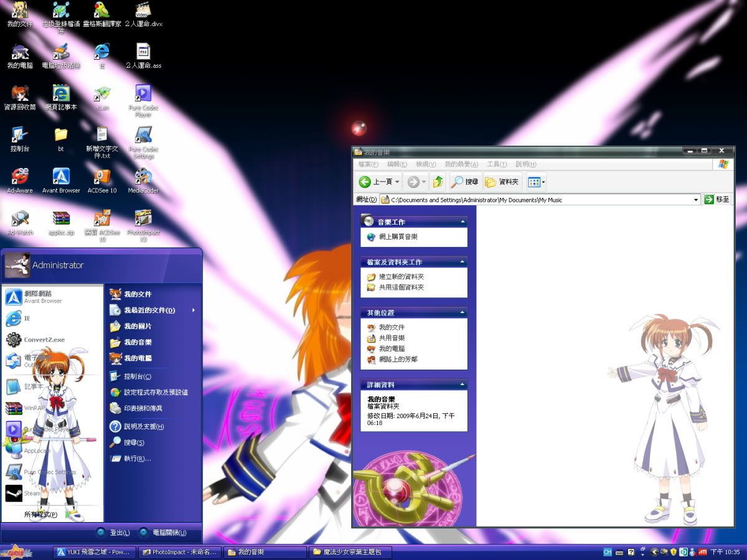This screenshot has width=747, height=560.
Task: Select the bt folder on the desktop
Action: coord(61,139)
